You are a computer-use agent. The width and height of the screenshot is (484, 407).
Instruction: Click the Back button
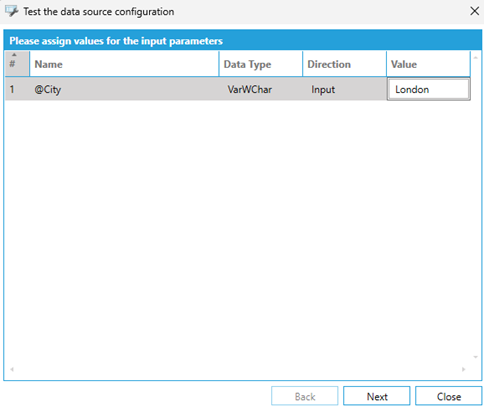[305, 396]
